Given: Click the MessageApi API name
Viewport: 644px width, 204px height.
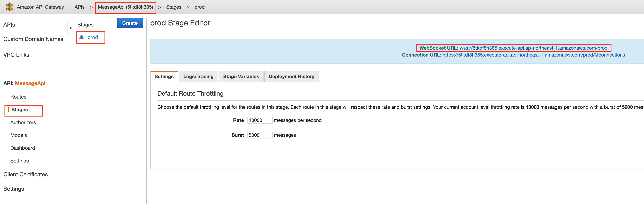Looking at the screenshot, I should coord(30,83).
